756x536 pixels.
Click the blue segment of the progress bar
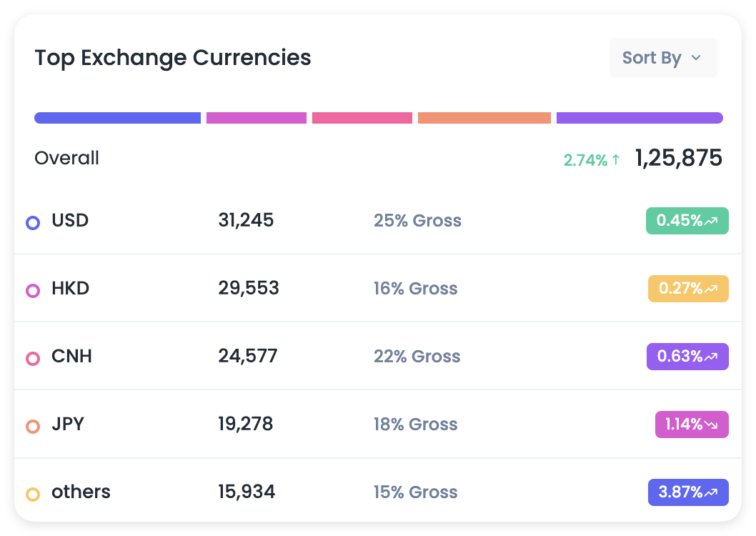click(117, 118)
